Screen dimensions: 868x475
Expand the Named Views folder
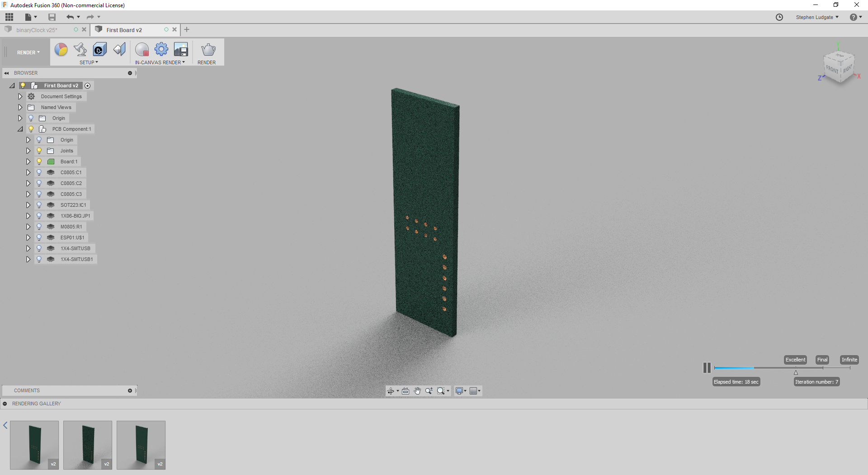coord(20,107)
